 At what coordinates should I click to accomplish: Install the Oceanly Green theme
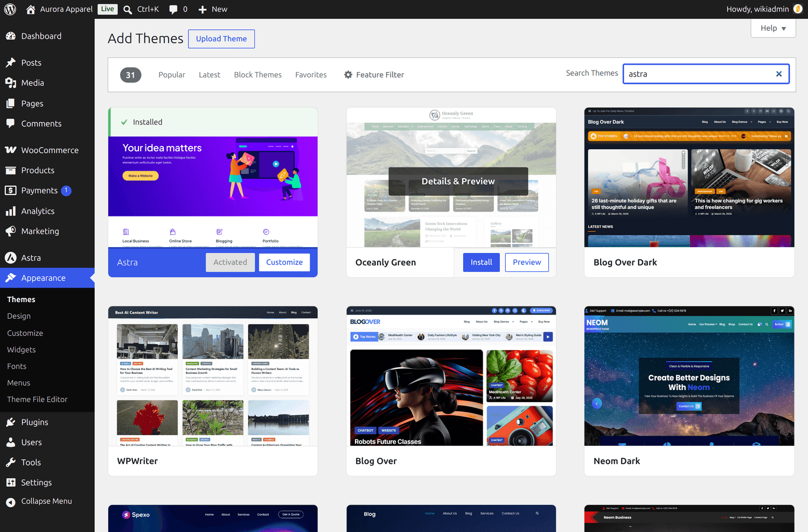click(x=482, y=262)
